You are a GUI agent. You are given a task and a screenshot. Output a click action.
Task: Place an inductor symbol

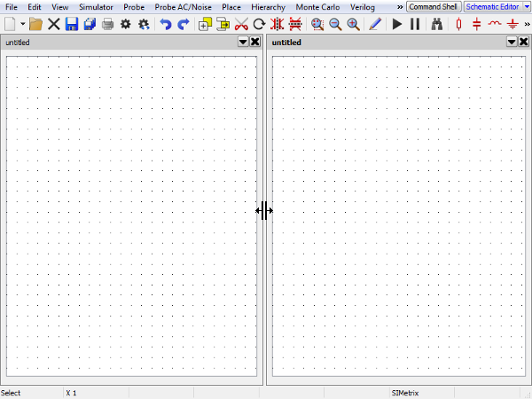(495, 24)
